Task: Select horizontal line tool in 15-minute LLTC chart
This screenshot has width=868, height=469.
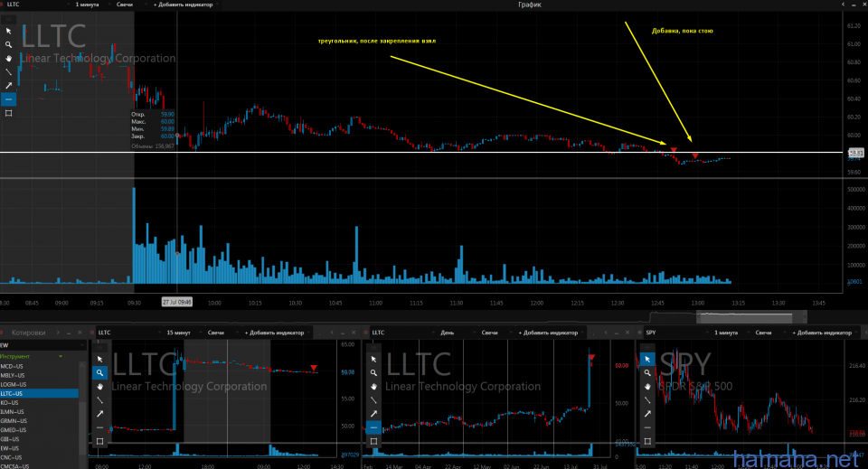Action: coord(99,427)
